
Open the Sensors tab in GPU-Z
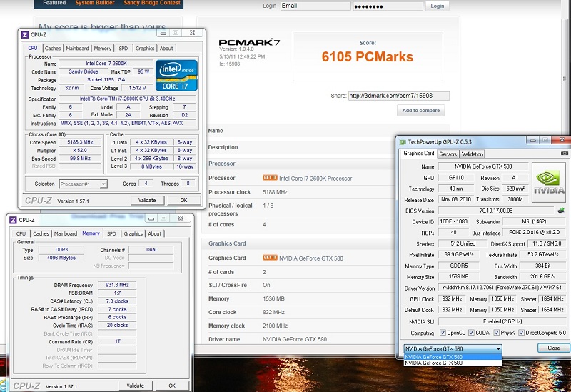[x=448, y=154]
